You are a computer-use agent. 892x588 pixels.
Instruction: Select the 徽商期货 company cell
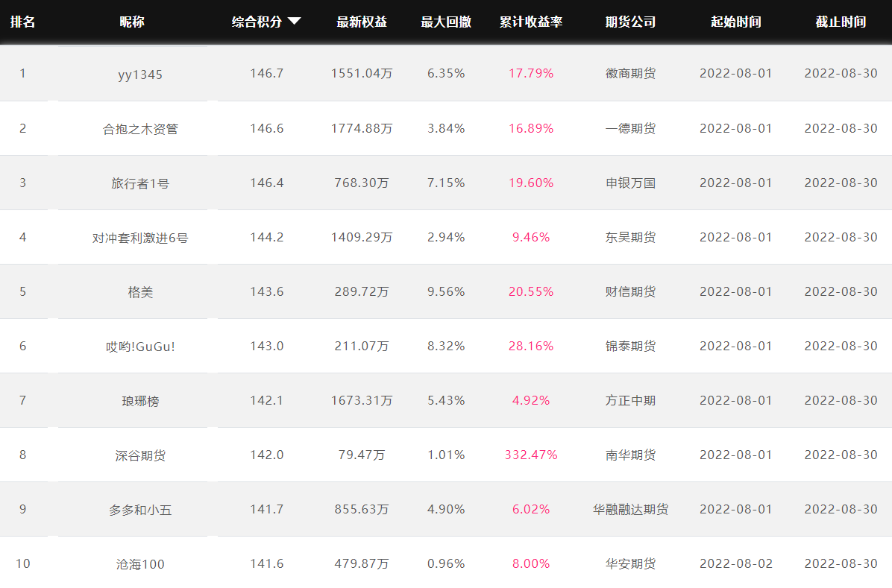click(x=630, y=73)
